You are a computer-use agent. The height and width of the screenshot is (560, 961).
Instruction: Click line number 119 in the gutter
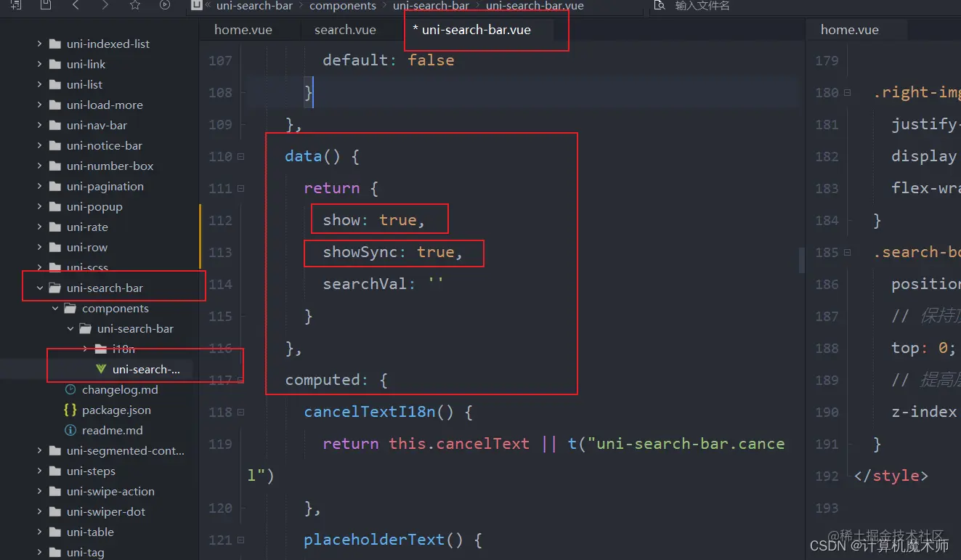pyautogui.click(x=220, y=444)
